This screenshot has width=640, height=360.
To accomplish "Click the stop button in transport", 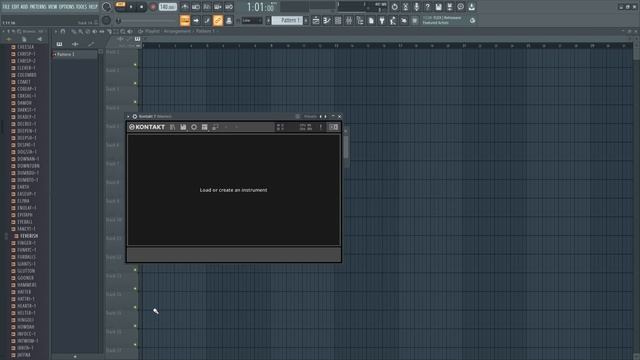I will click(141, 7).
